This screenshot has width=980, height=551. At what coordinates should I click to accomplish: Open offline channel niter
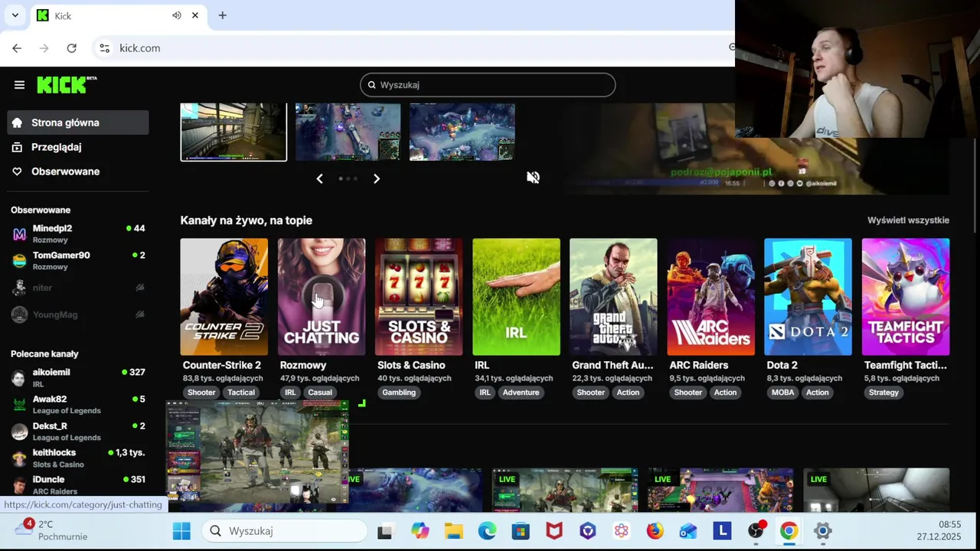click(78, 288)
